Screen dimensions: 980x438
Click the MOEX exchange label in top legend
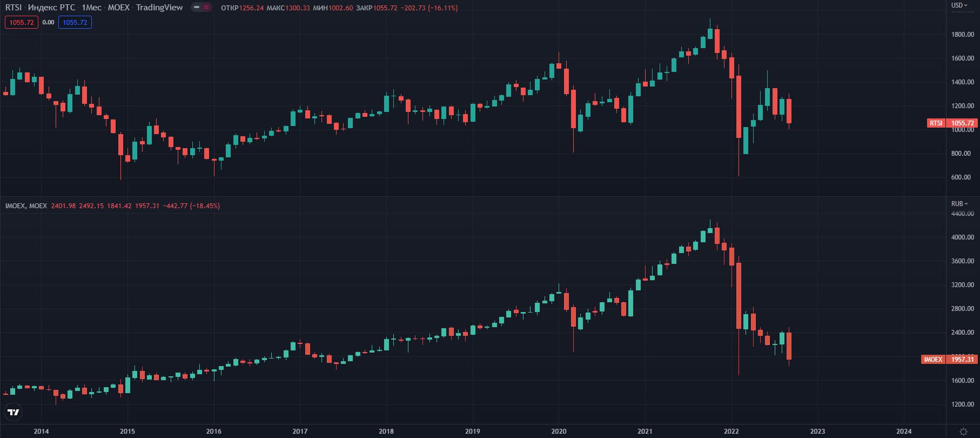tap(118, 8)
